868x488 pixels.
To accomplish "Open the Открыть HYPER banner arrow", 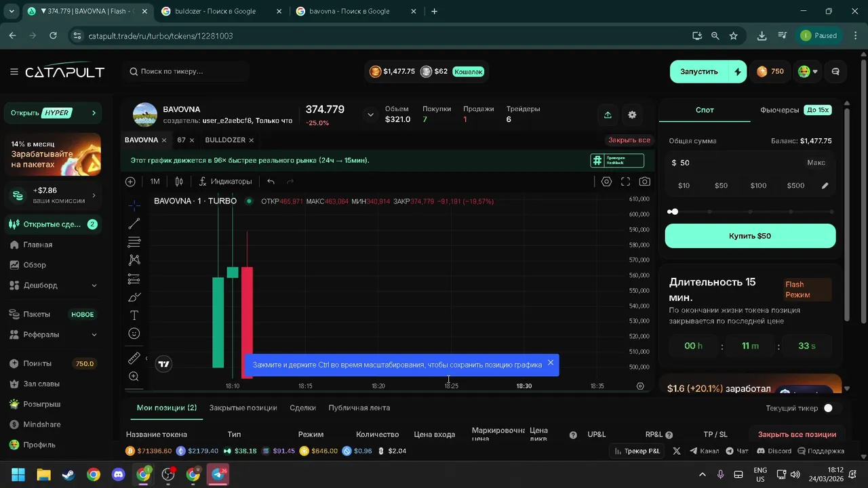I will [94, 113].
